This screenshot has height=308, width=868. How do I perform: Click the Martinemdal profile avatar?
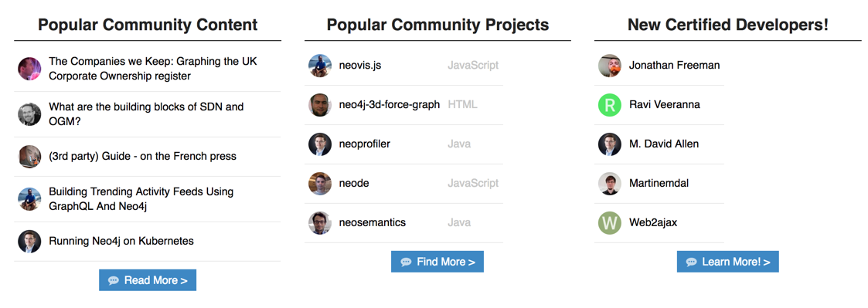[x=610, y=184]
